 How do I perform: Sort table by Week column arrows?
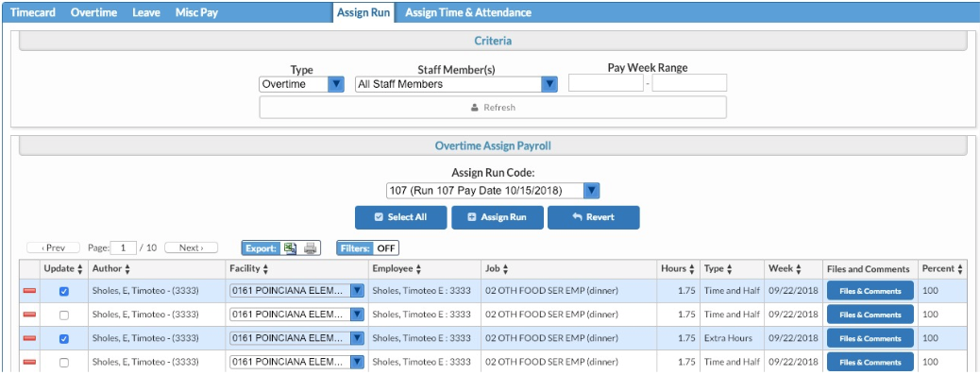(x=798, y=269)
